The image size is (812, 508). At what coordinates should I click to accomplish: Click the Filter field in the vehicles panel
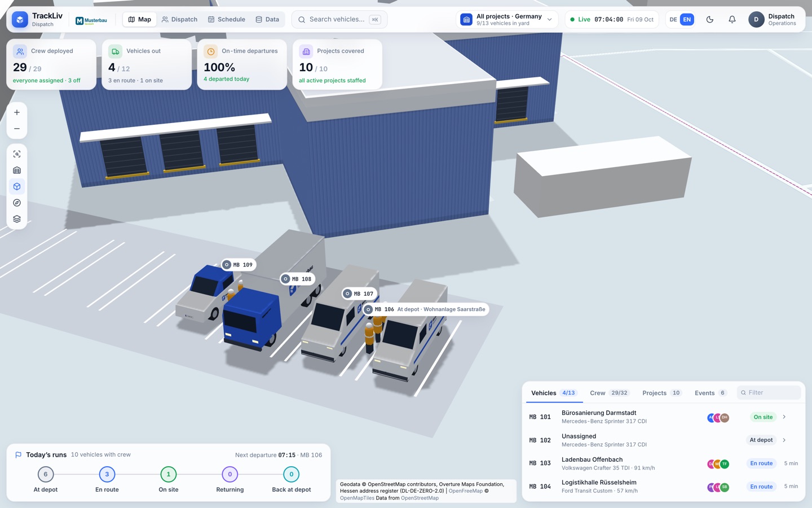[x=769, y=393]
